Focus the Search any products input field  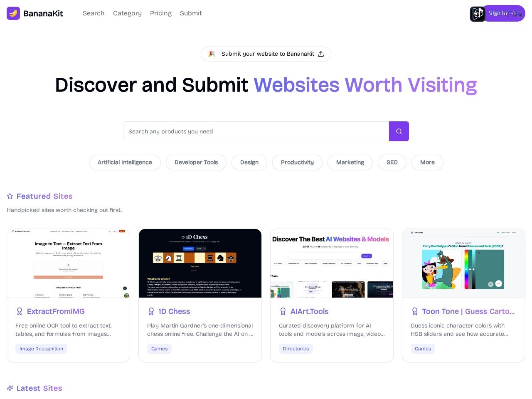tap(256, 131)
